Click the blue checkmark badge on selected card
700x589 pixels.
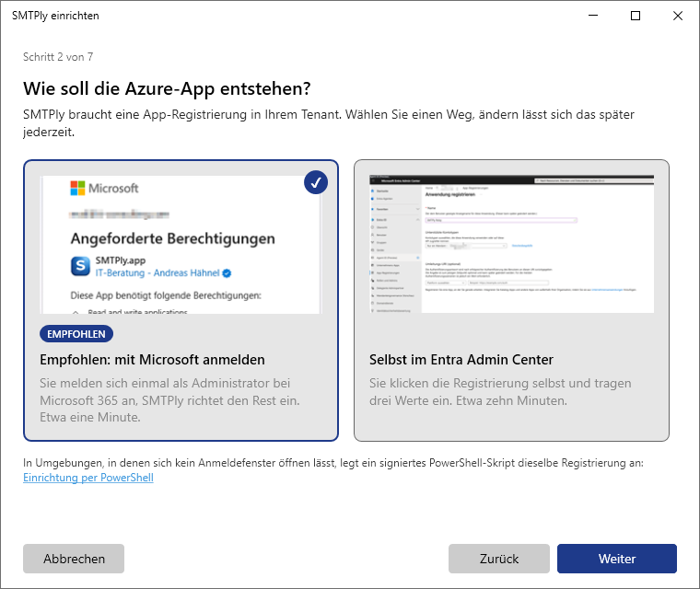click(316, 182)
